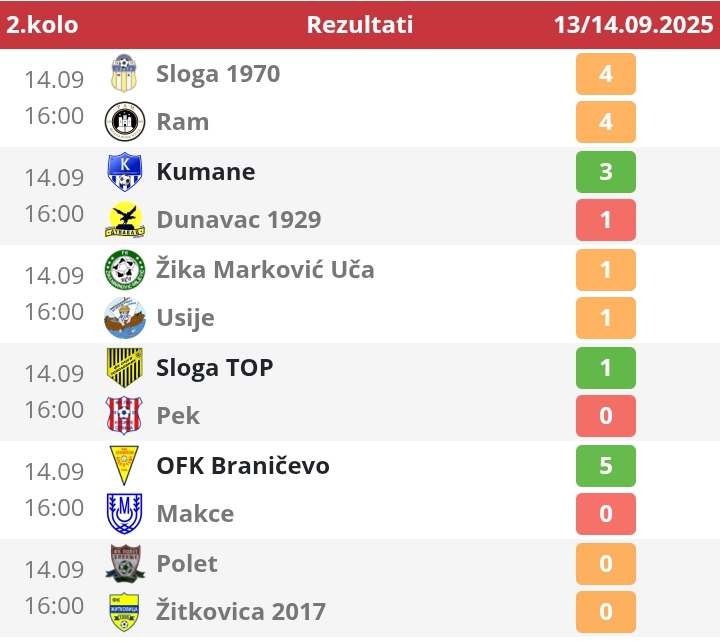The height and width of the screenshot is (642, 720).
Task: Click the red score 1 for Dunavac
Action: tap(606, 220)
